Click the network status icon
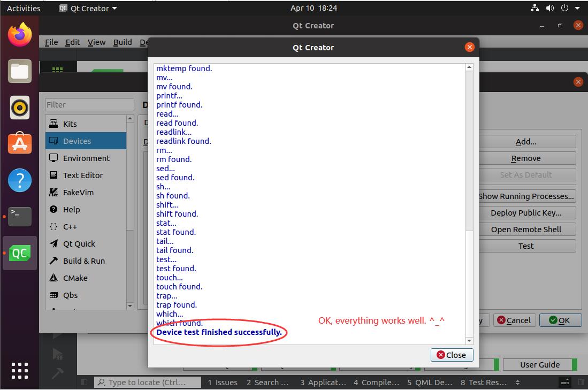This screenshot has width=588, height=390. [x=534, y=8]
